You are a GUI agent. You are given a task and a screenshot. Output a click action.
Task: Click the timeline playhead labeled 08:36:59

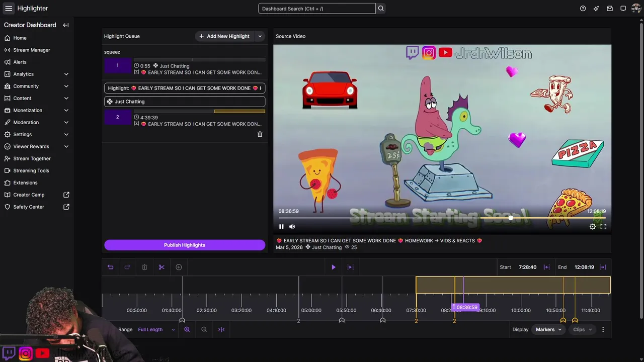[466, 307]
